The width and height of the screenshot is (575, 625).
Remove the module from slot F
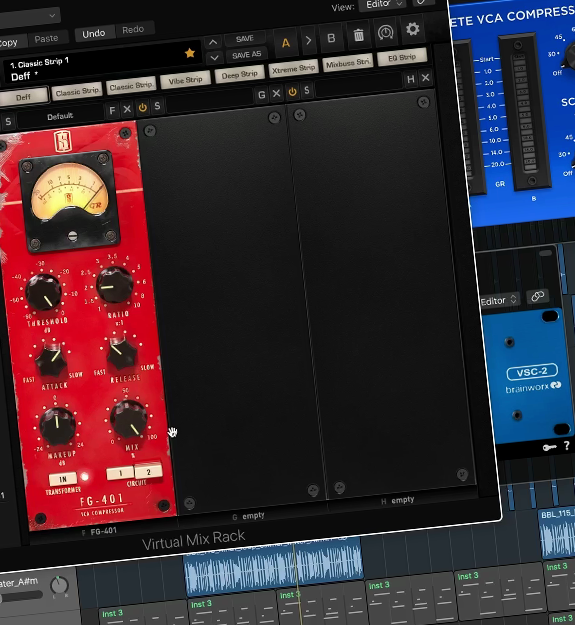[x=127, y=109]
